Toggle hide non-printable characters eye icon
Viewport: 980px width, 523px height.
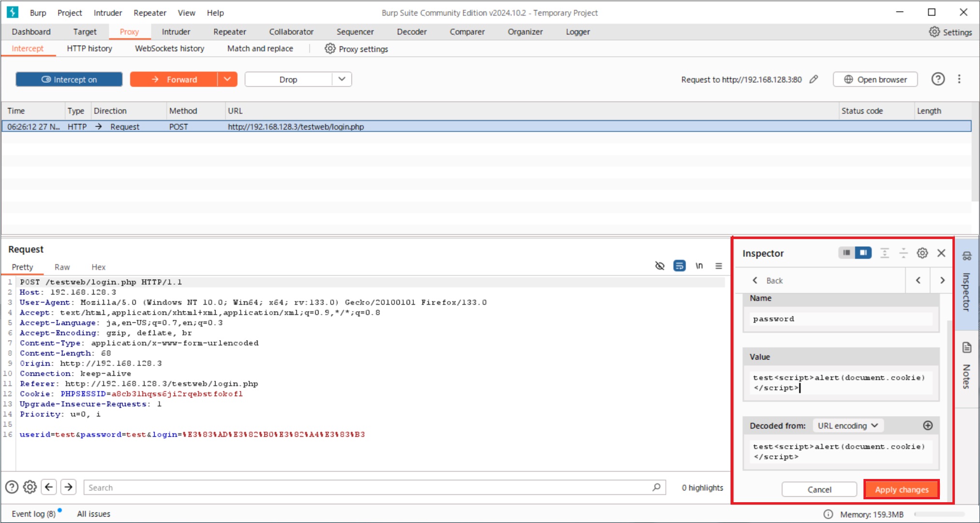tap(659, 266)
